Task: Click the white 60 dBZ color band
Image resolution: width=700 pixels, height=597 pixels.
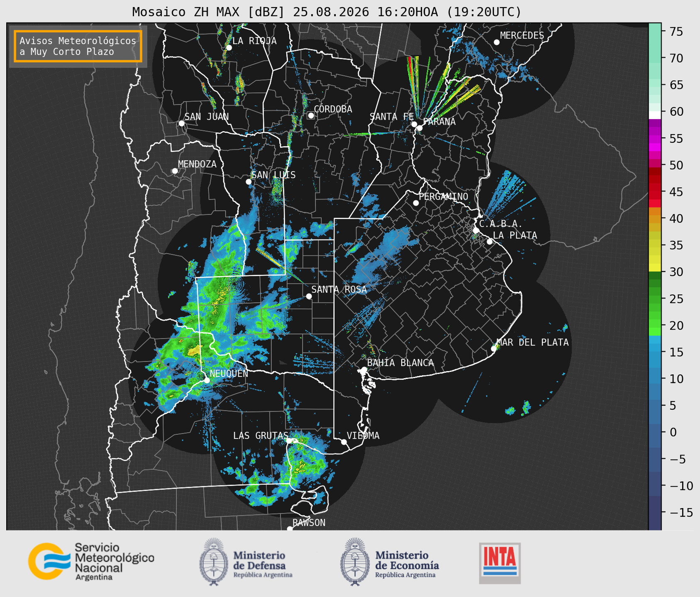Action: pos(655,115)
